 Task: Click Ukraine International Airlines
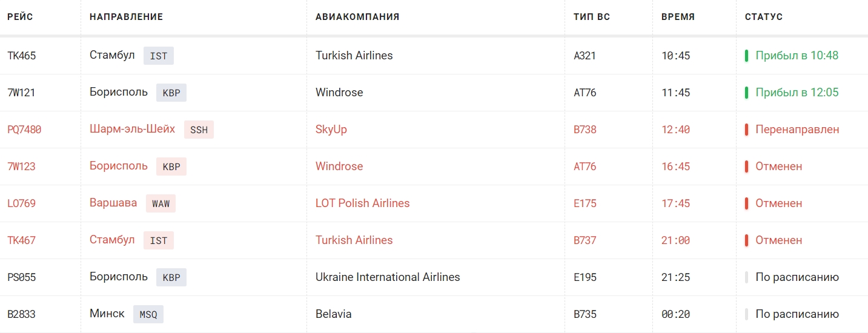(x=388, y=277)
